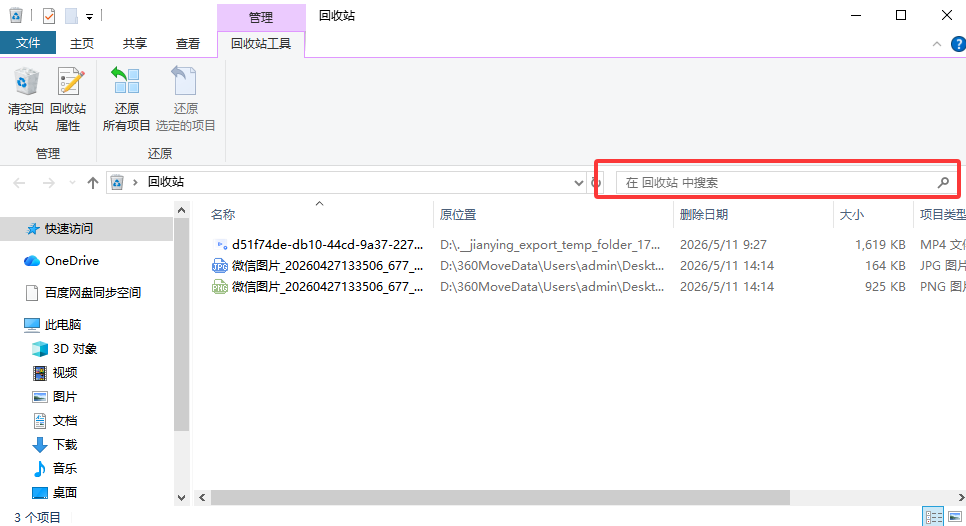Go up one level with the Up arrow

point(92,183)
